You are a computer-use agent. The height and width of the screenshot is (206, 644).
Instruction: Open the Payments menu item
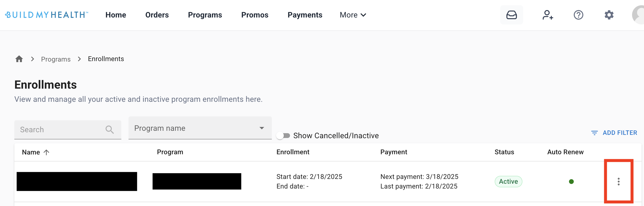point(305,15)
